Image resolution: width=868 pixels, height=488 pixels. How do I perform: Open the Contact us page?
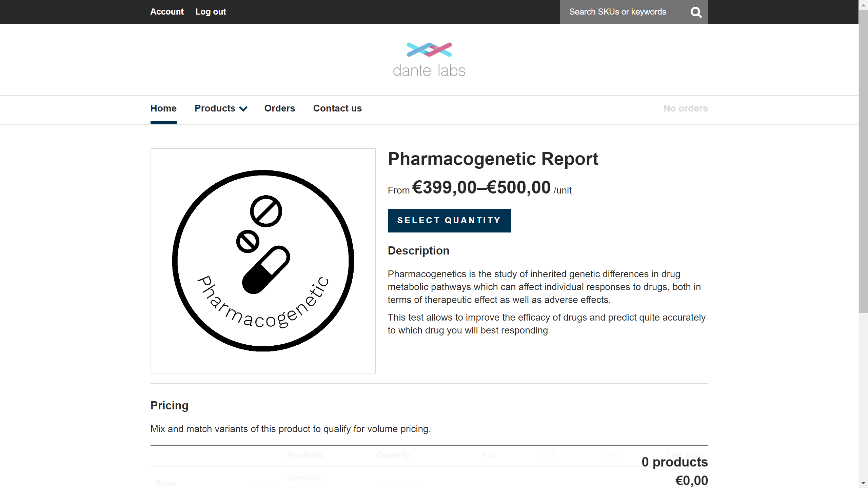click(337, 108)
